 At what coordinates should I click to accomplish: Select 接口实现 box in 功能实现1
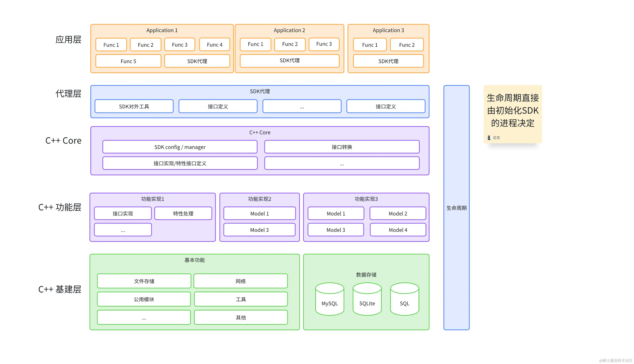click(x=123, y=213)
